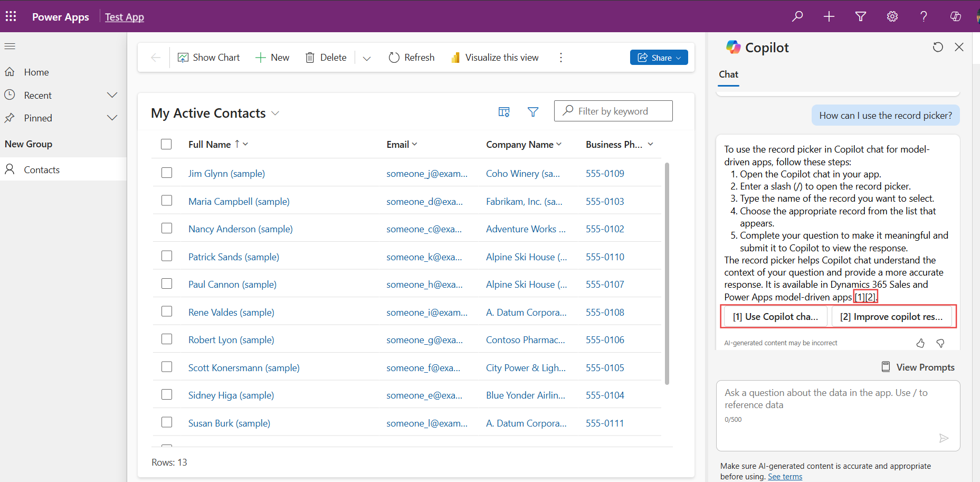Switch to the Chat tab in Copilot
The width and height of the screenshot is (980, 482).
(728, 74)
